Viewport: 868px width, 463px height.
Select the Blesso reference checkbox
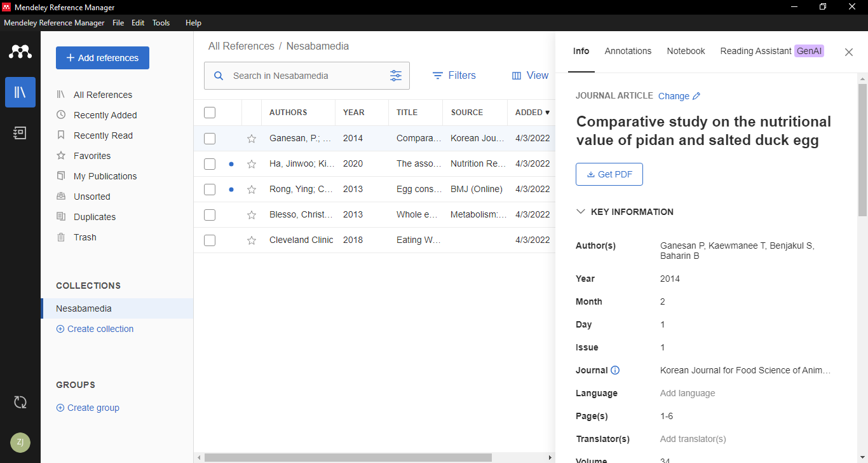pyautogui.click(x=210, y=215)
